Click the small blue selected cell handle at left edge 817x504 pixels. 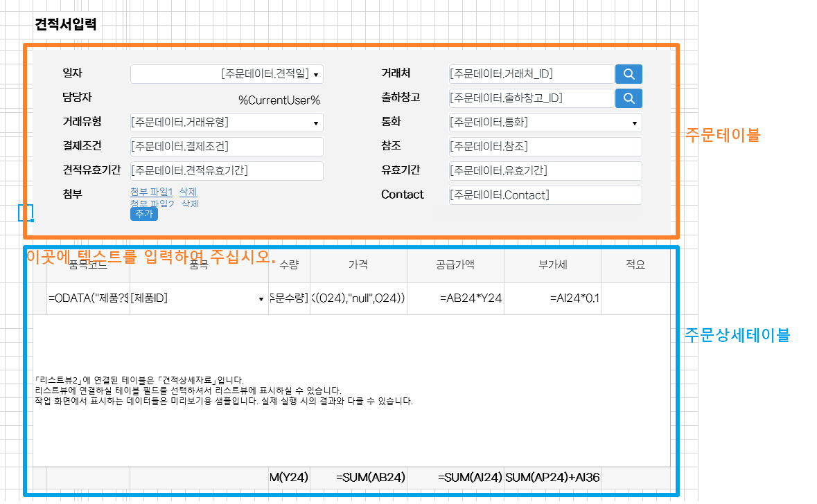33,220
